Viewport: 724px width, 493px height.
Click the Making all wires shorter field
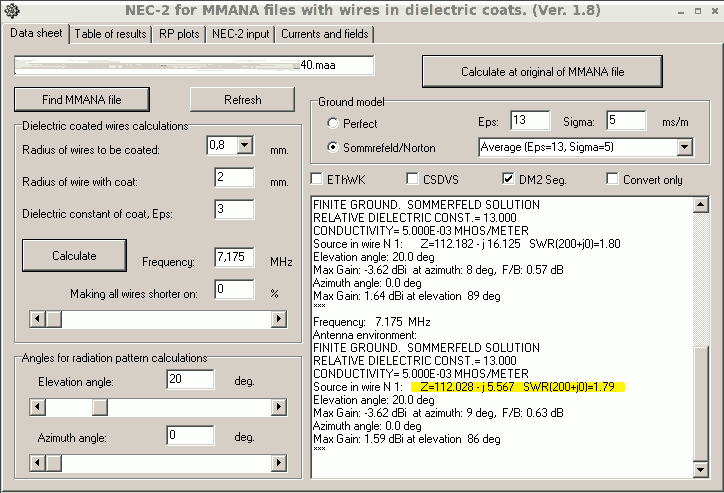(x=235, y=289)
